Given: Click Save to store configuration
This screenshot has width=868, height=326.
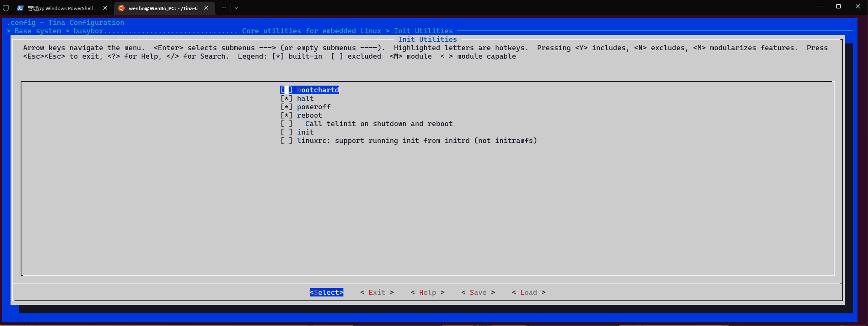Looking at the screenshot, I should [x=478, y=292].
